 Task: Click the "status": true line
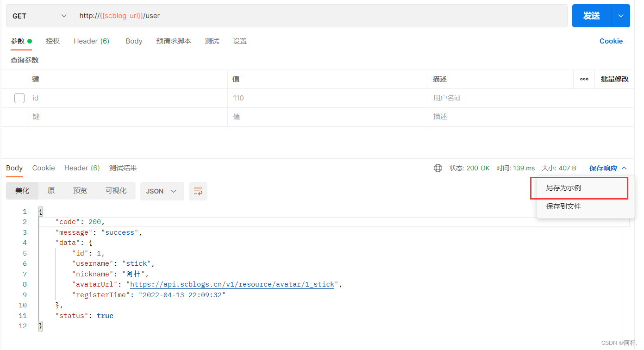pyautogui.click(x=84, y=316)
